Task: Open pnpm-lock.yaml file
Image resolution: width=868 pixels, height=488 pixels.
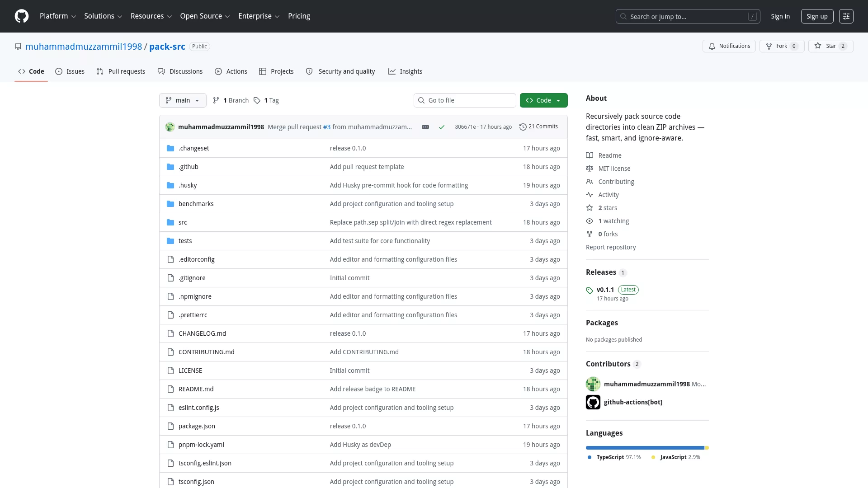Action: coord(201,445)
